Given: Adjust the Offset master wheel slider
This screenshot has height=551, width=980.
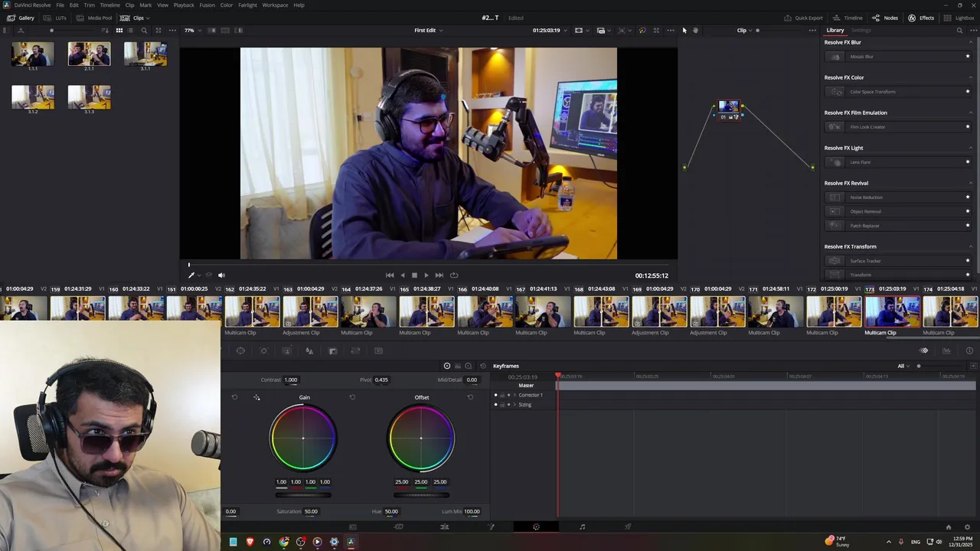Looking at the screenshot, I should 421,495.
